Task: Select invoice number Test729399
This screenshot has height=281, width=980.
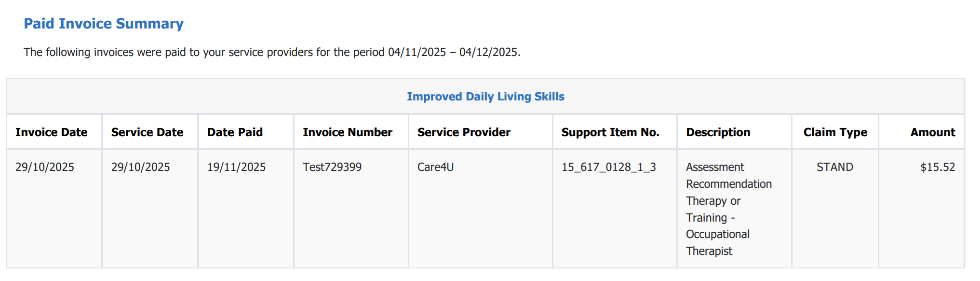Action: click(x=332, y=167)
